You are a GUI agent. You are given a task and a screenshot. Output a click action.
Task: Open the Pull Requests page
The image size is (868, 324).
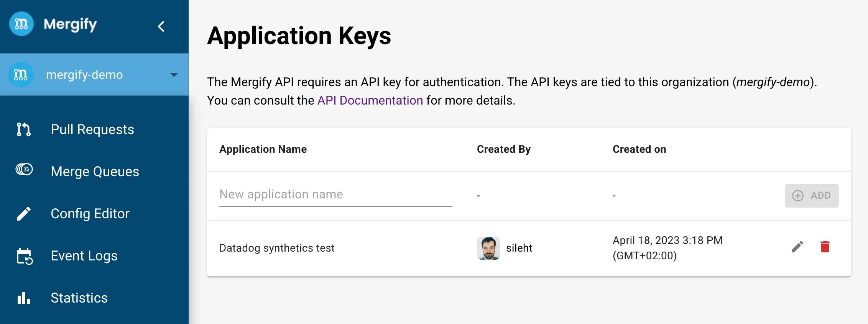[92, 129]
